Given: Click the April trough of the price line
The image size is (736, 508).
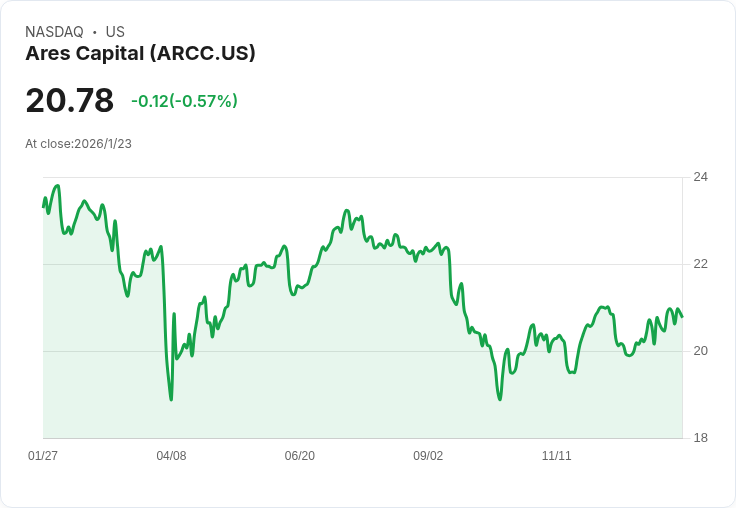Looking at the screenshot, I should [171, 400].
